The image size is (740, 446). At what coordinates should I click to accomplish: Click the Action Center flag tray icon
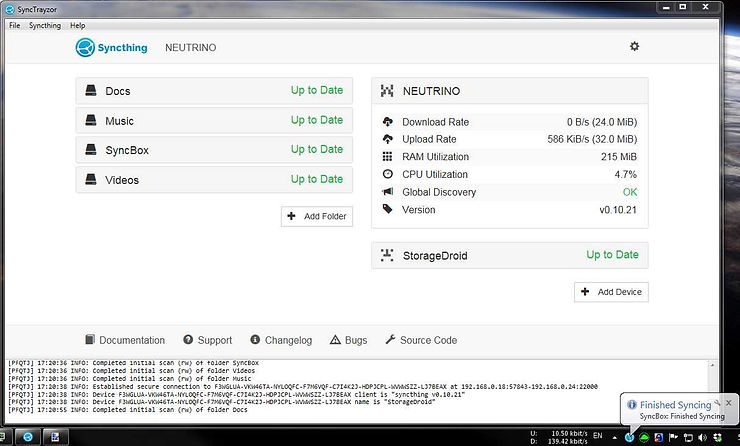coord(673,438)
